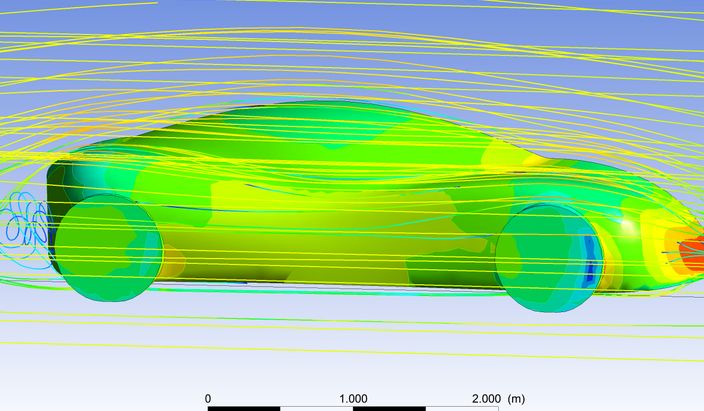Click the "0" scale ruler label
The width and height of the screenshot is (704, 411).
[x=208, y=399]
